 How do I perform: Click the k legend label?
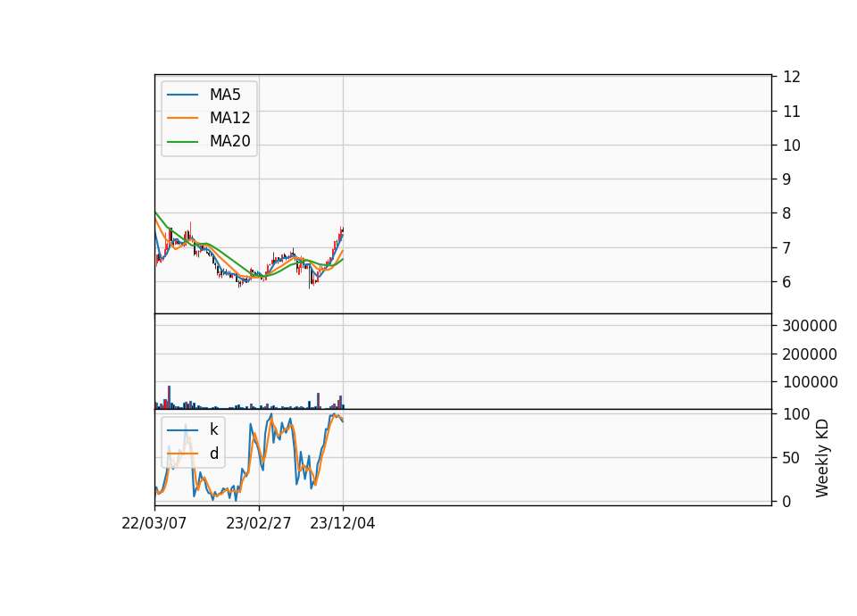coord(213,429)
